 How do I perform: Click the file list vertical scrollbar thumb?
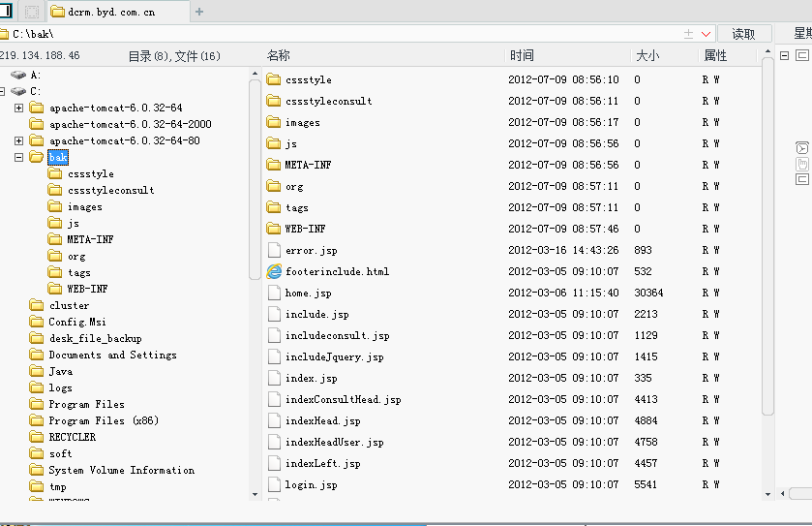pos(768,235)
